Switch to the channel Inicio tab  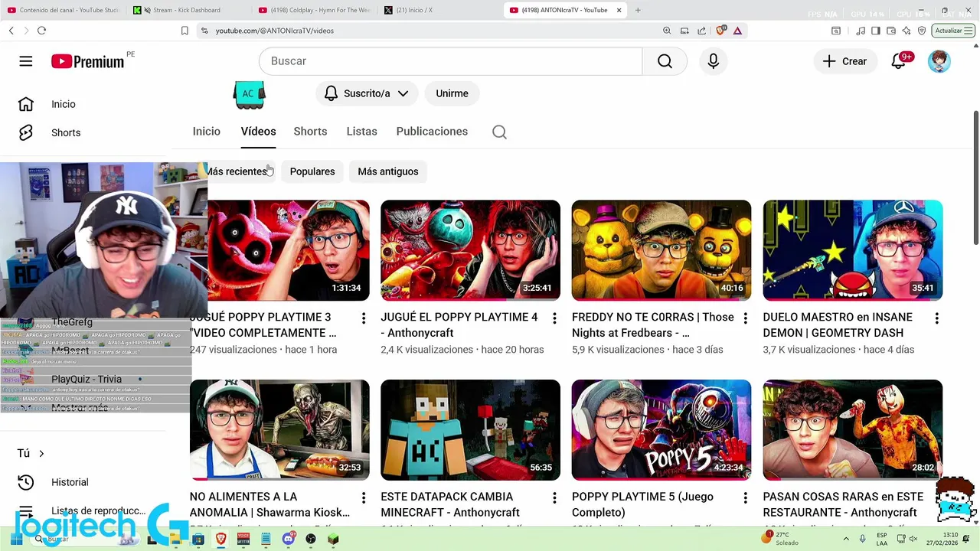[206, 132]
